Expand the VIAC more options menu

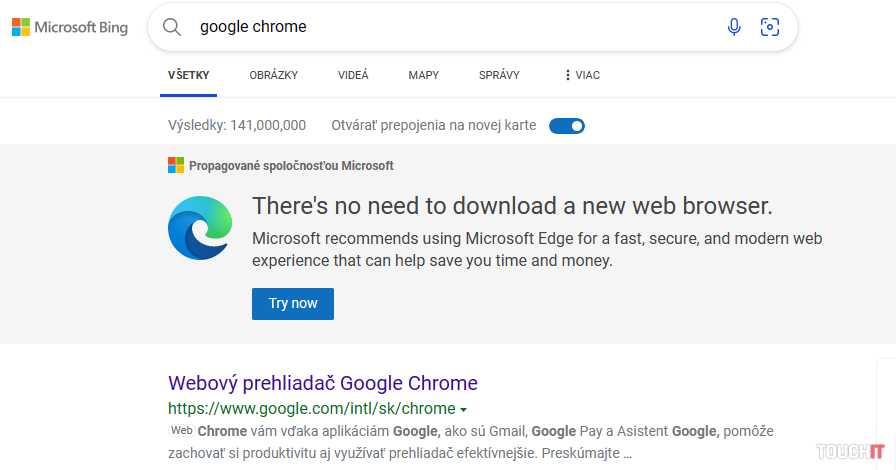coord(582,75)
